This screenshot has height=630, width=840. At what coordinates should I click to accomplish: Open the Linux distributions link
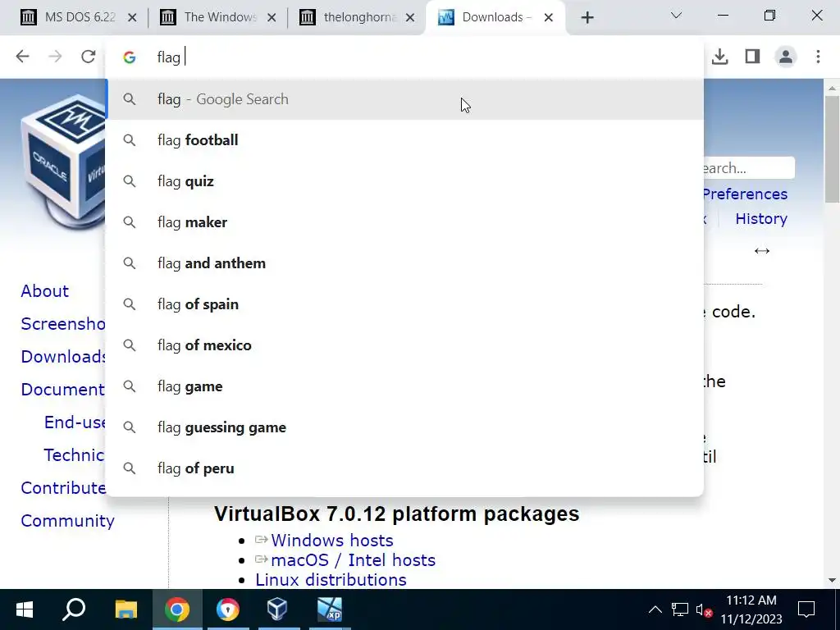331,580
